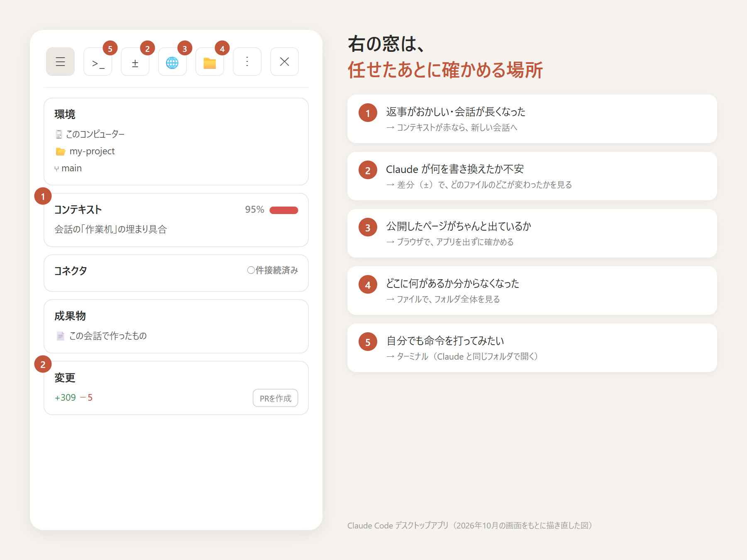
Task: Click 公開したページがちゃんと出ているか text
Action: point(459,226)
